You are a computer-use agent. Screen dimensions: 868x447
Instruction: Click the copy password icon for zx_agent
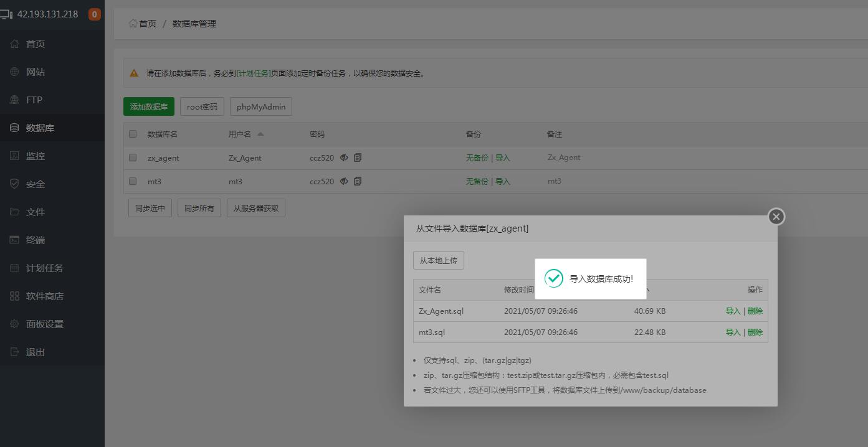(x=358, y=158)
